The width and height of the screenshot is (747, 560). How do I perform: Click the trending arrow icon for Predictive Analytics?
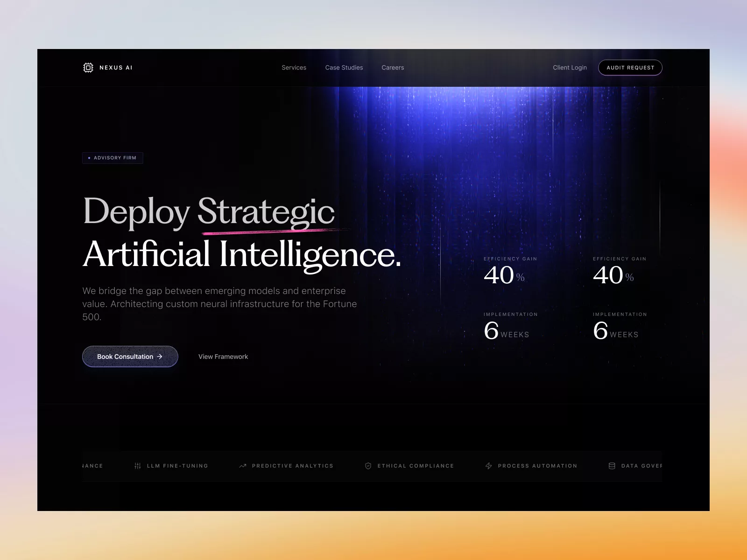[243, 466]
